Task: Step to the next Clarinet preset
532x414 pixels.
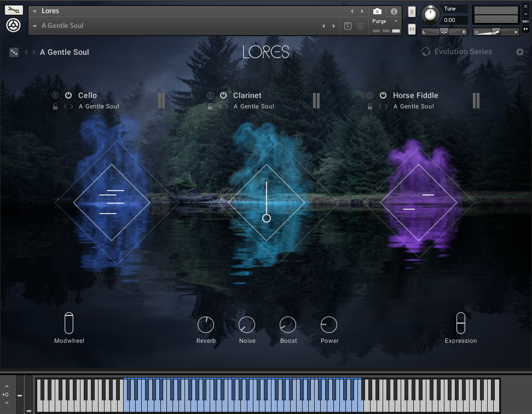Action: [x=226, y=107]
